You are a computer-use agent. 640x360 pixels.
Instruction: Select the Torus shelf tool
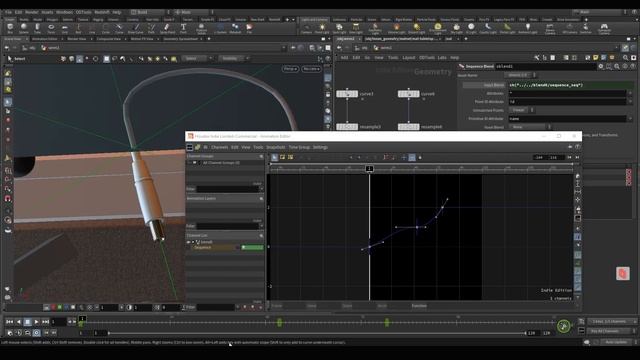pos(51,28)
